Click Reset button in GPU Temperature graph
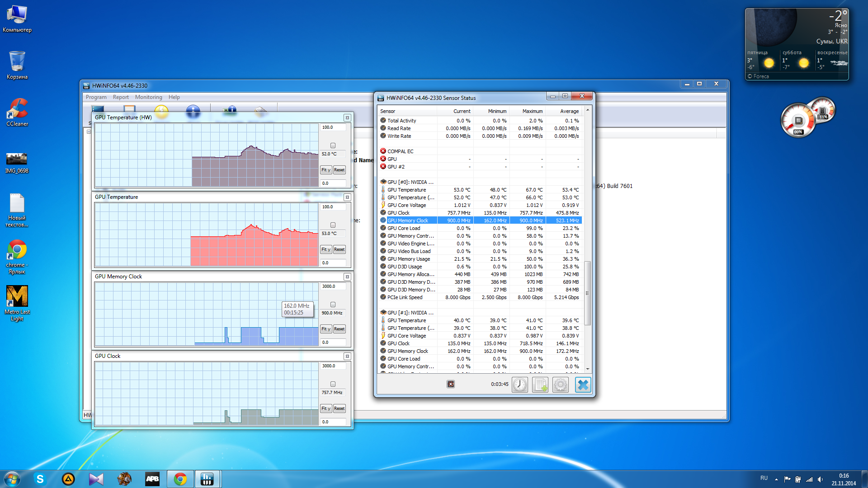The width and height of the screenshot is (868, 488). [340, 249]
